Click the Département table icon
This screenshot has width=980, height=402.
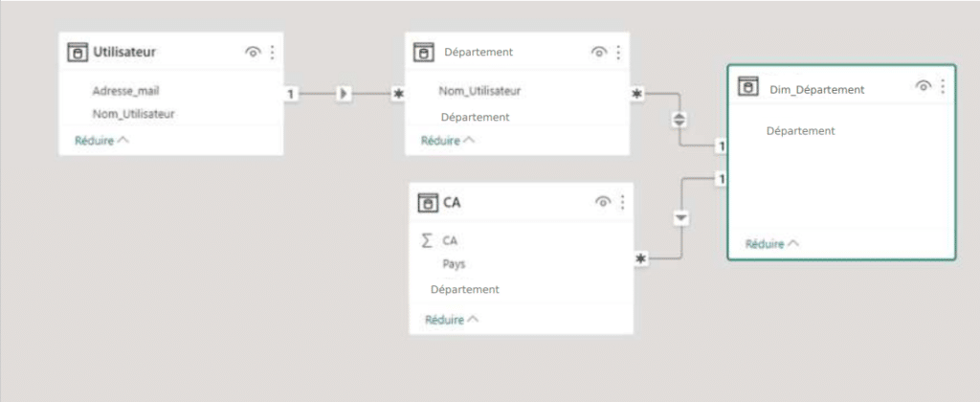[x=424, y=53]
